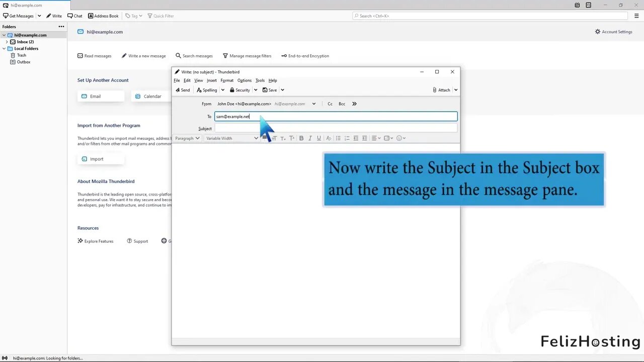Image resolution: width=644 pixels, height=362 pixels.
Task: Open the Spelling dropdown arrow
Action: (x=223, y=90)
